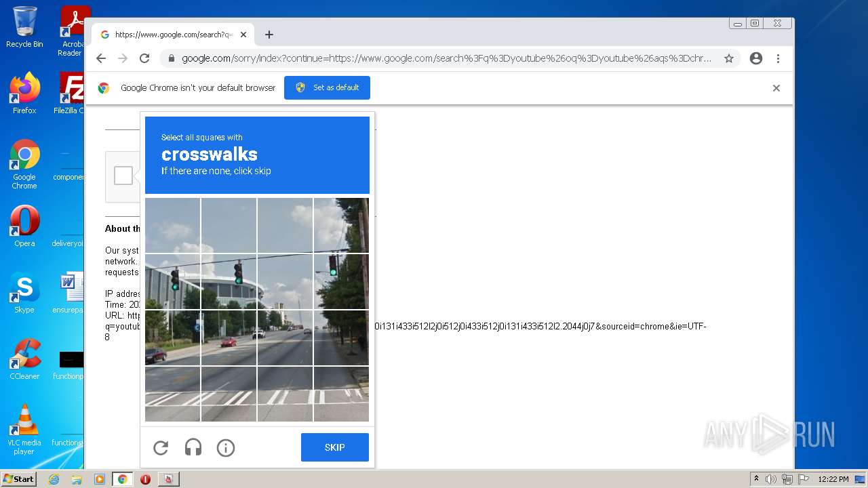Viewport: 868px width, 488px height.
Task: Show hidden tray icons arrow
Action: tap(756, 479)
